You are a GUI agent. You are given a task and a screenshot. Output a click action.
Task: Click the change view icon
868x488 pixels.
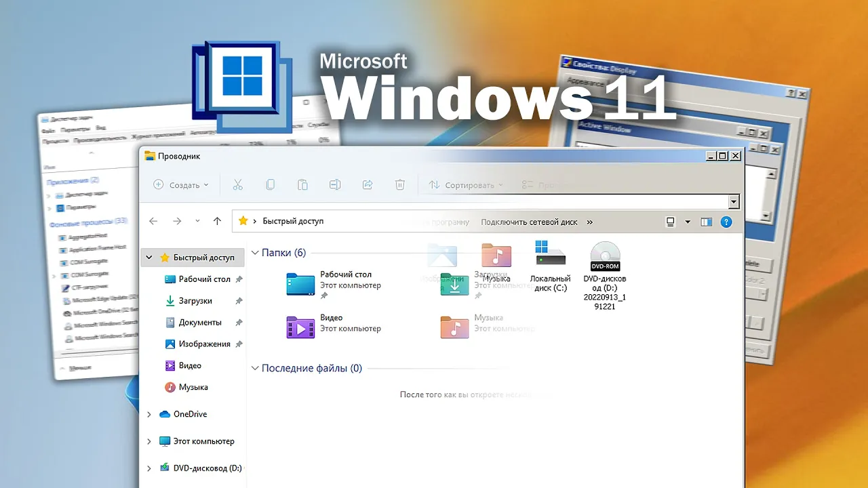pyautogui.click(x=671, y=222)
